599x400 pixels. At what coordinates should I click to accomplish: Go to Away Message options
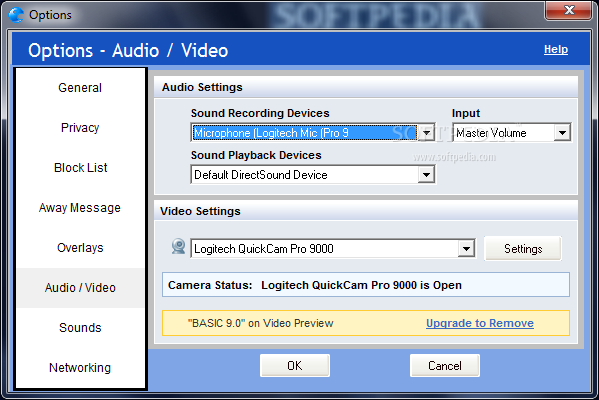pos(80,208)
